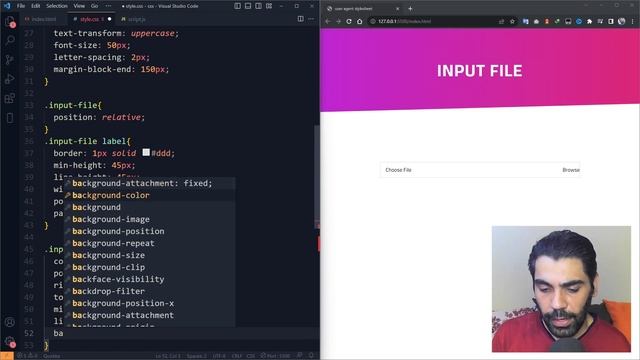
Task: Open browser profile avatar
Action: [622, 21]
